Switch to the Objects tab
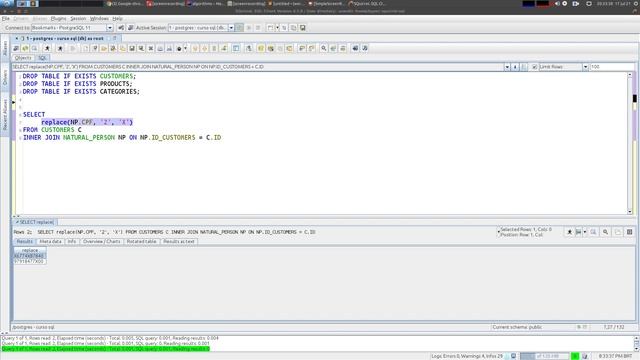This screenshot has height=360, width=640. (x=23, y=58)
